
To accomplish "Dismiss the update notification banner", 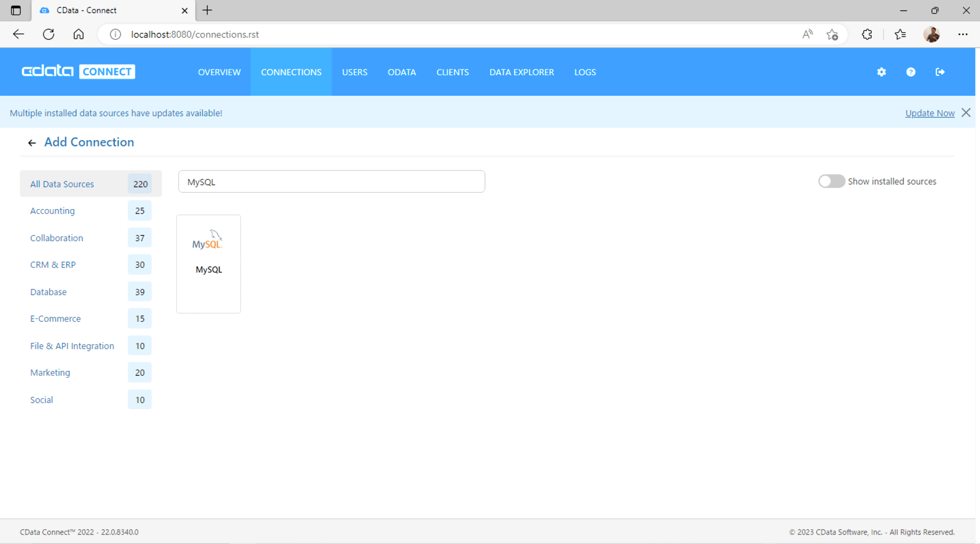I will point(966,113).
